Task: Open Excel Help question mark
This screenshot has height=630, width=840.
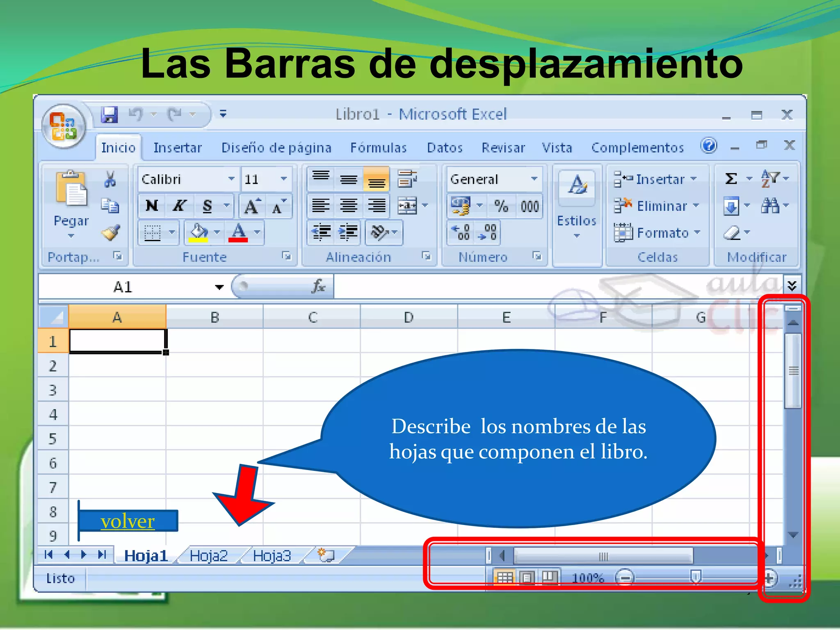Action: coord(709,146)
